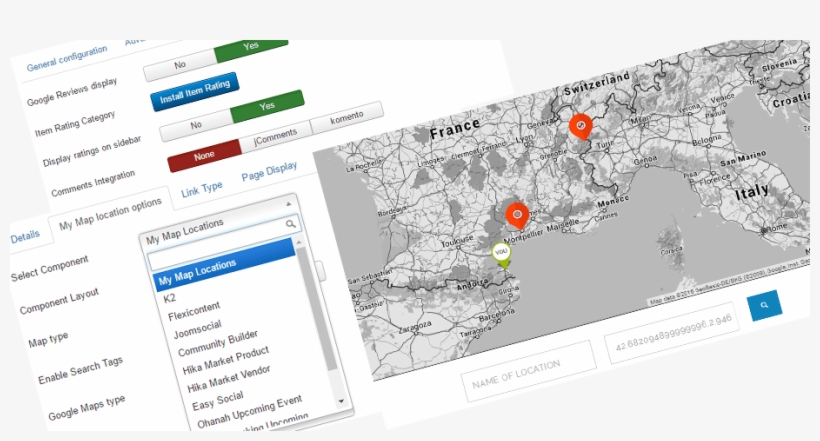Click the Italy label on the map
The width and height of the screenshot is (820, 441).
[x=751, y=192]
